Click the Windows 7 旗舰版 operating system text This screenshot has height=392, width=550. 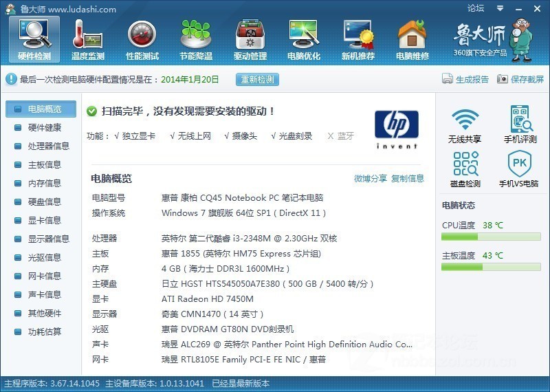(x=244, y=213)
